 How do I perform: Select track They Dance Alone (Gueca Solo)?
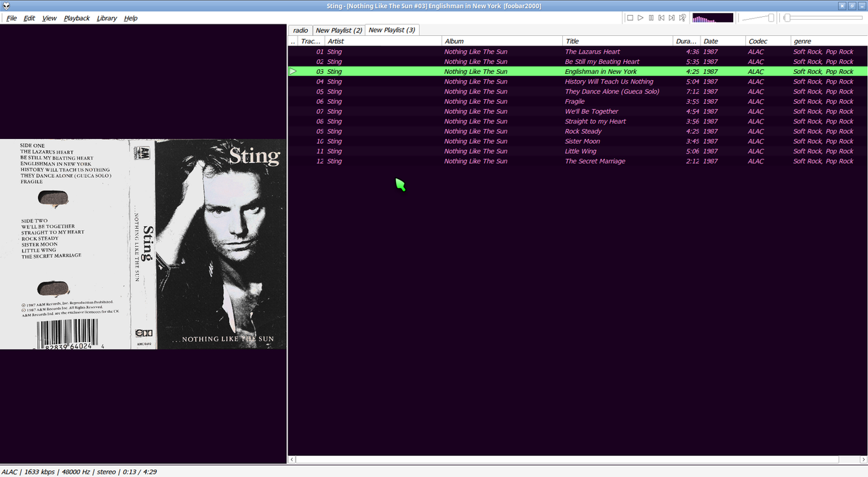[x=578, y=92]
